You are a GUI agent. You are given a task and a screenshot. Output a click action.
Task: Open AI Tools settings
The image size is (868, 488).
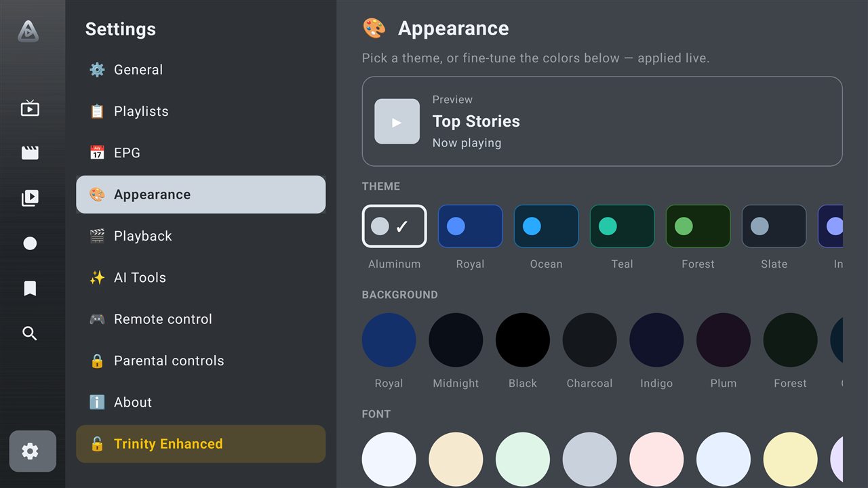(201, 277)
